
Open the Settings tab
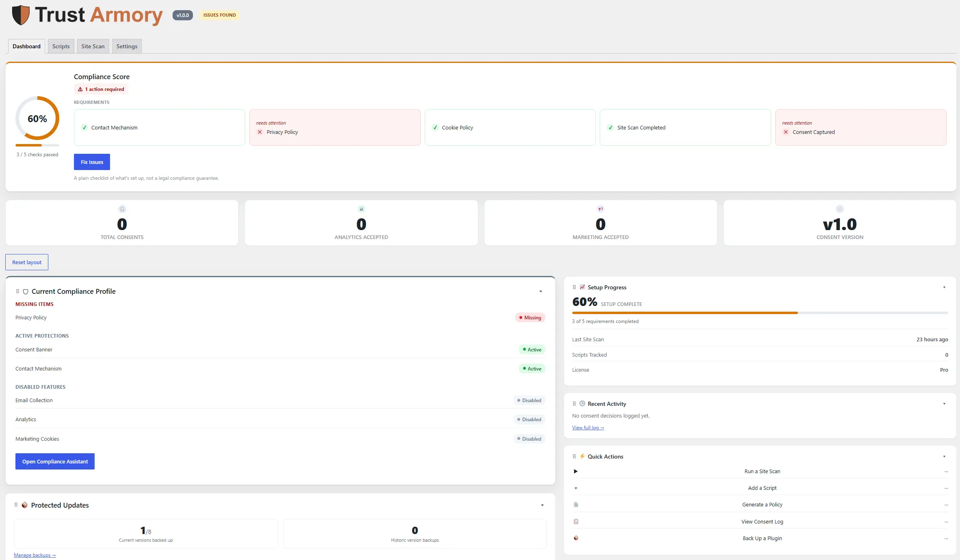127,46
